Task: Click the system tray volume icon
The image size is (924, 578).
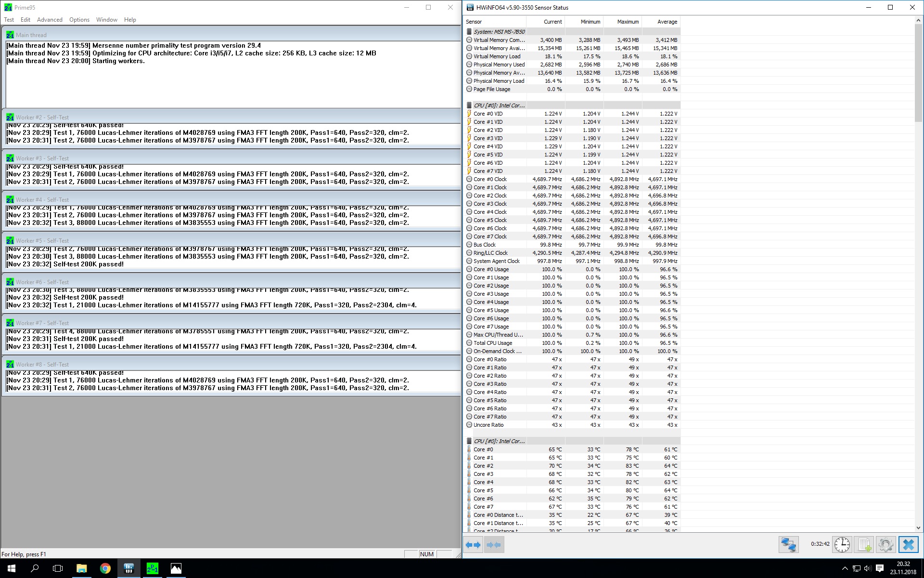Action: coord(868,568)
